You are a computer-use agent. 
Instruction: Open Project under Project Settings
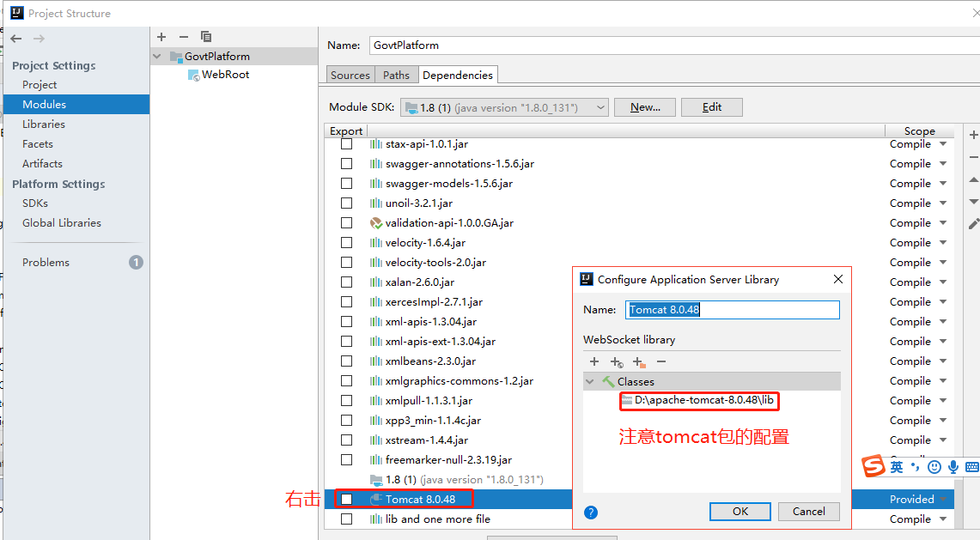[40, 84]
